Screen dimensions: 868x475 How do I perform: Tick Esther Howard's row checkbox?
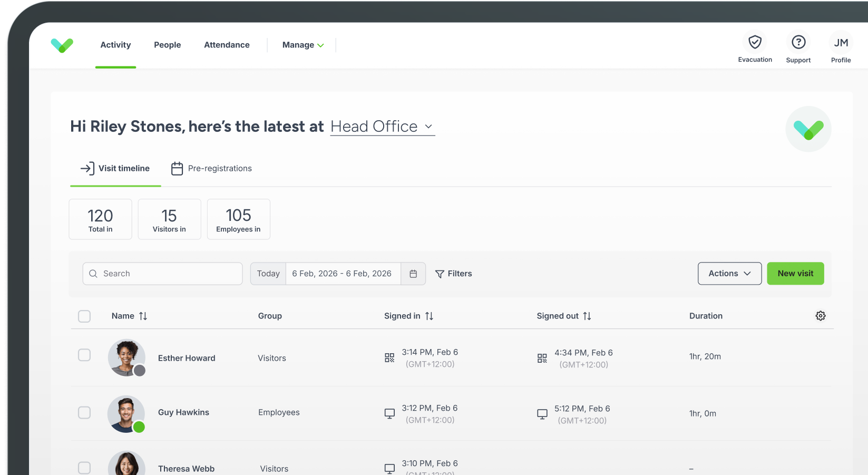pos(84,355)
